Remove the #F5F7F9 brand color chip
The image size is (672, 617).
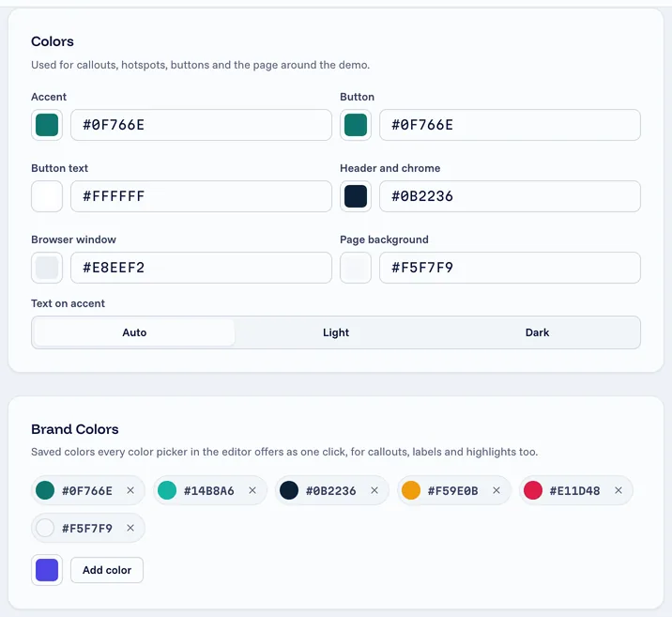(130, 528)
